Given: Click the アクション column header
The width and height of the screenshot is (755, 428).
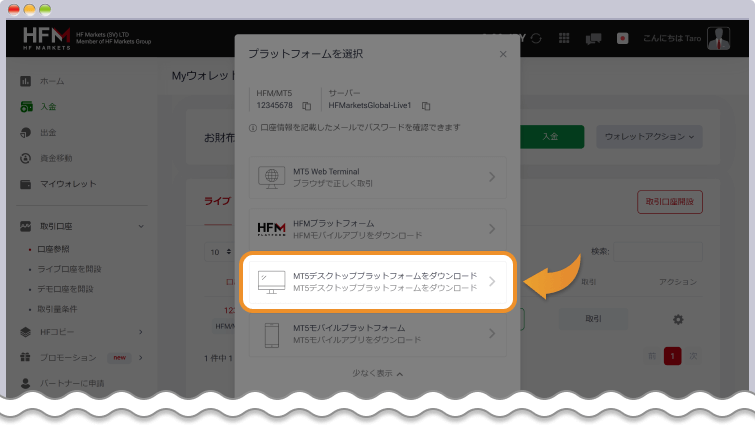Looking at the screenshot, I should (678, 282).
